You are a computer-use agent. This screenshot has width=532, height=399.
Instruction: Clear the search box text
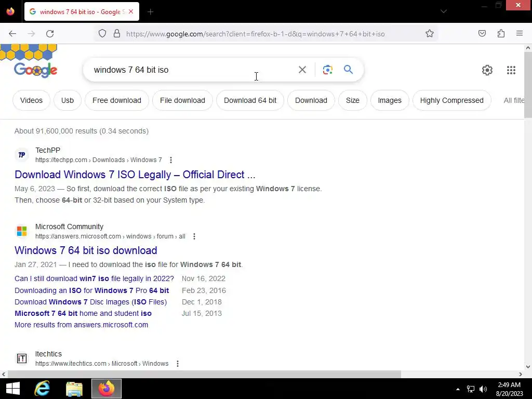click(x=302, y=70)
